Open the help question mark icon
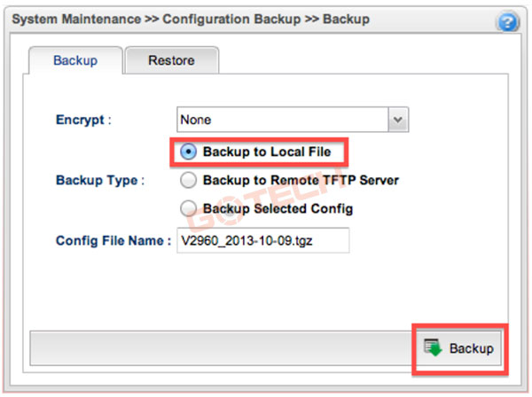Viewport: 532px width, 397px height. (508, 22)
